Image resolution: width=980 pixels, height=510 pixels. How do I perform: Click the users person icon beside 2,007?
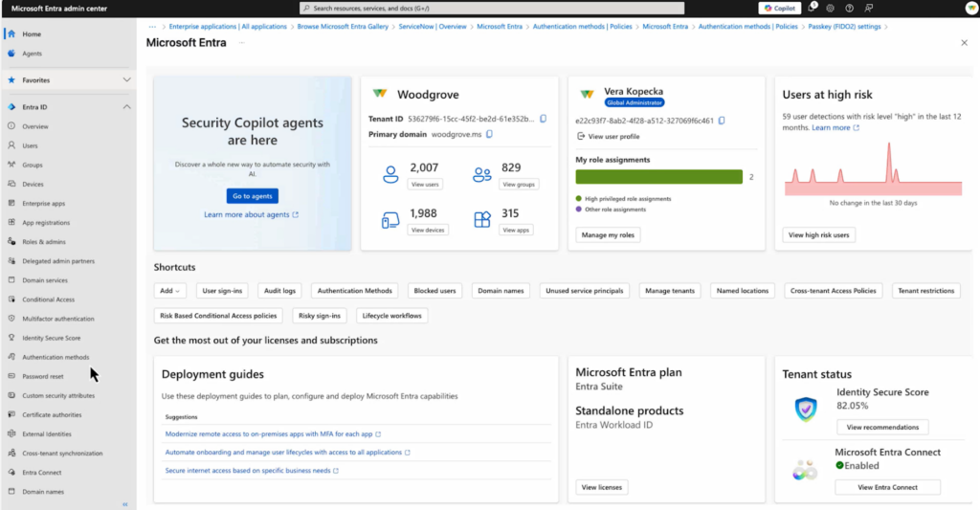coord(390,174)
